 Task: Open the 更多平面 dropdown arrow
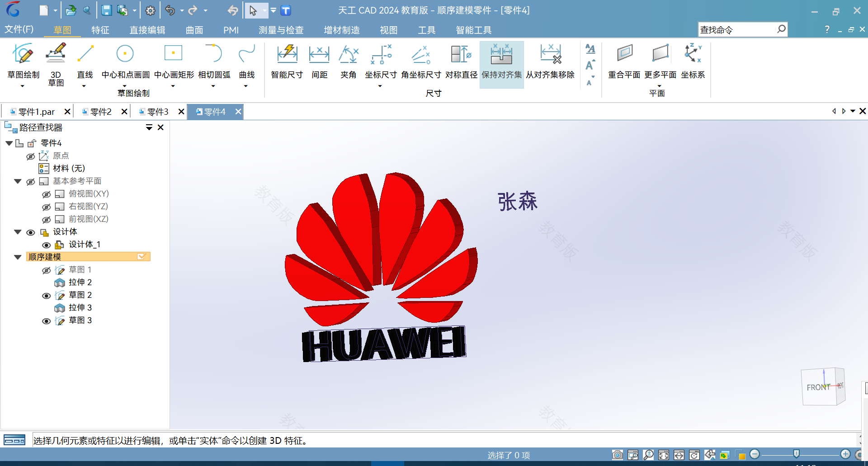pyautogui.click(x=659, y=86)
